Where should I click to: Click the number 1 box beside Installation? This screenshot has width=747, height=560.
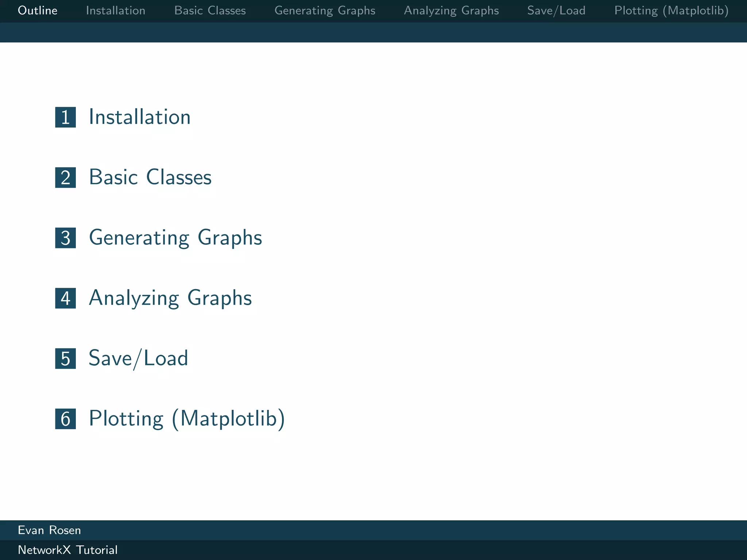pos(66,117)
